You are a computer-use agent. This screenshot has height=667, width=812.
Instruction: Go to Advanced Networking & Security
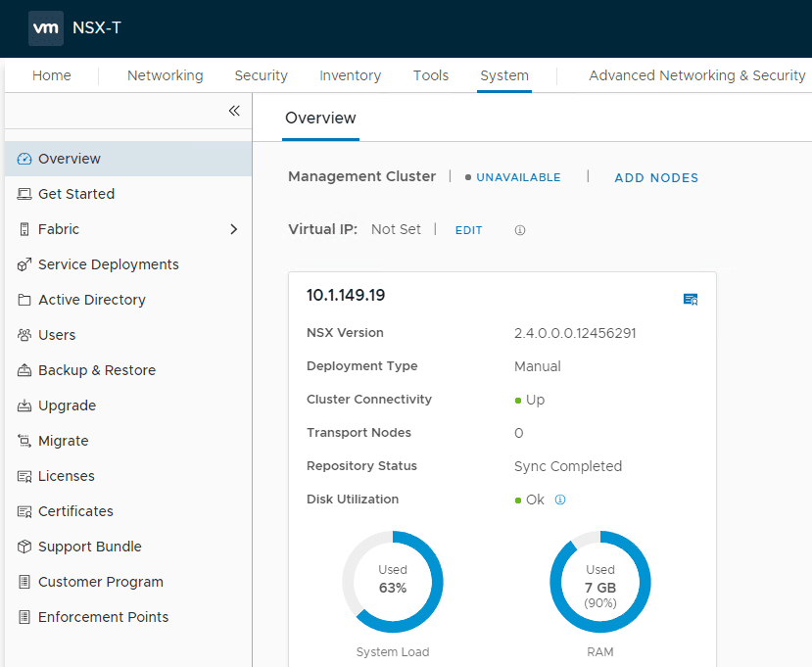pos(696,75)
